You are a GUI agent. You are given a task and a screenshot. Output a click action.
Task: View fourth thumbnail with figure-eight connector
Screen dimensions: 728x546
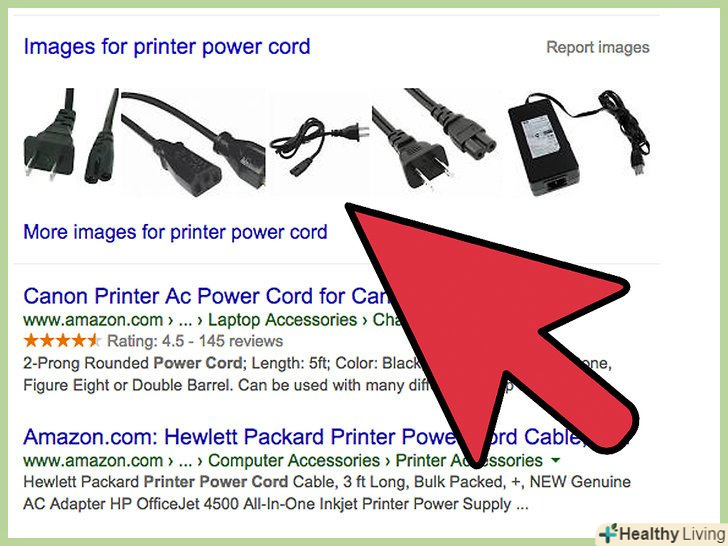(x=435, y=139)
